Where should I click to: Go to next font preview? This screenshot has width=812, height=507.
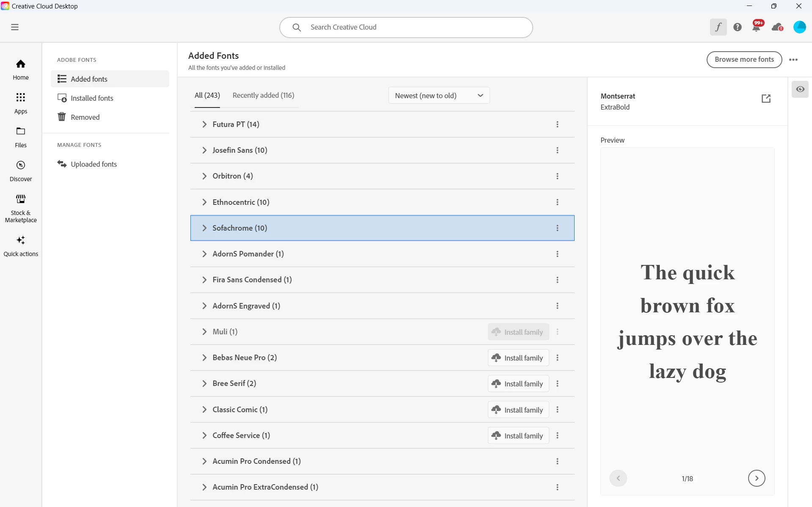(757, 479)
